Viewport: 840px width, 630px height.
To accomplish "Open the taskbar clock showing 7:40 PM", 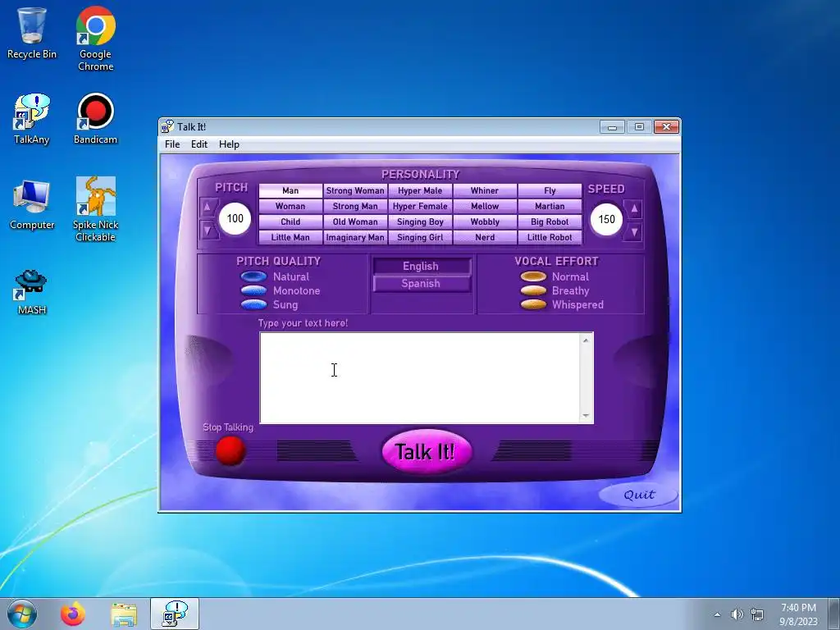I will 798,614.
